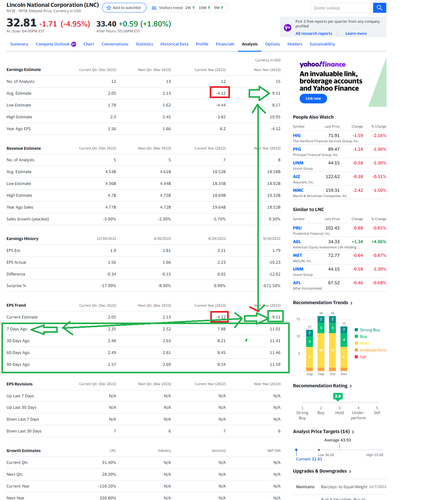The image size is (439, 500).
Task: Click the Earnings Estimate heading
Action: (x=24, y=70)
